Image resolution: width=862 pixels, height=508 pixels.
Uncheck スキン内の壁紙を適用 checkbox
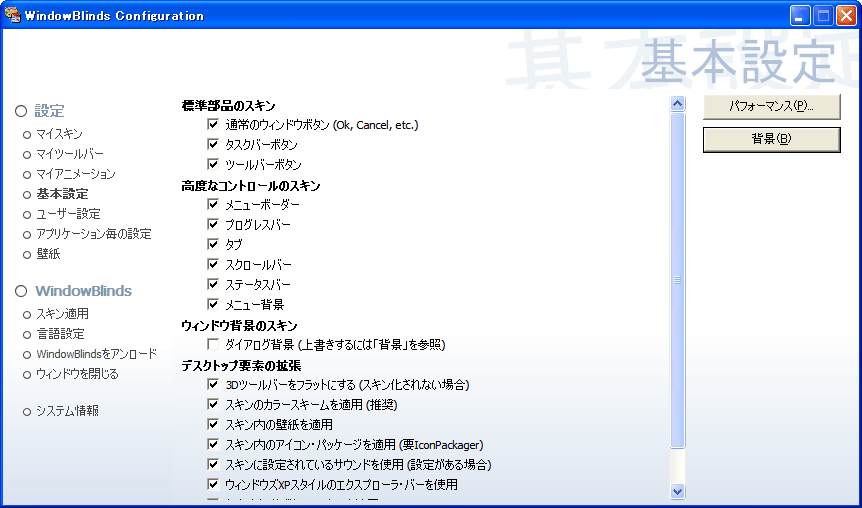click(213, 424)
